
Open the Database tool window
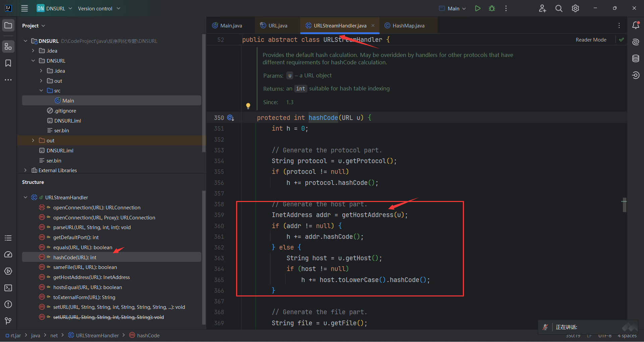(x=636, y=59)
